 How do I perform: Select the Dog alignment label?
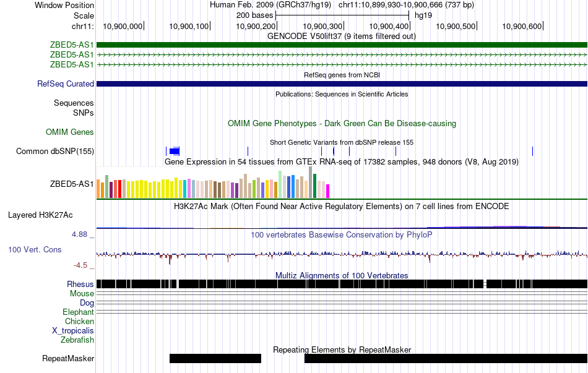(x=87, y=303)
